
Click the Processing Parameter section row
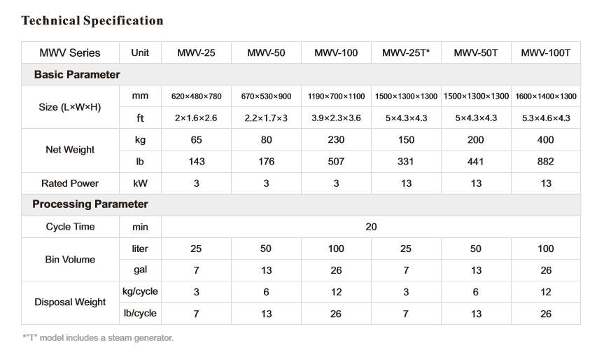coord(301,204)
